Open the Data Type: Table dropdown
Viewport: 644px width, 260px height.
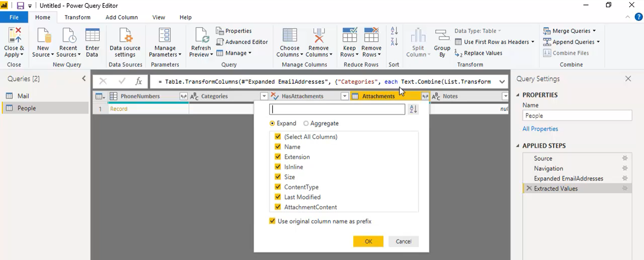pyautogui.click(x=478, y=31)
